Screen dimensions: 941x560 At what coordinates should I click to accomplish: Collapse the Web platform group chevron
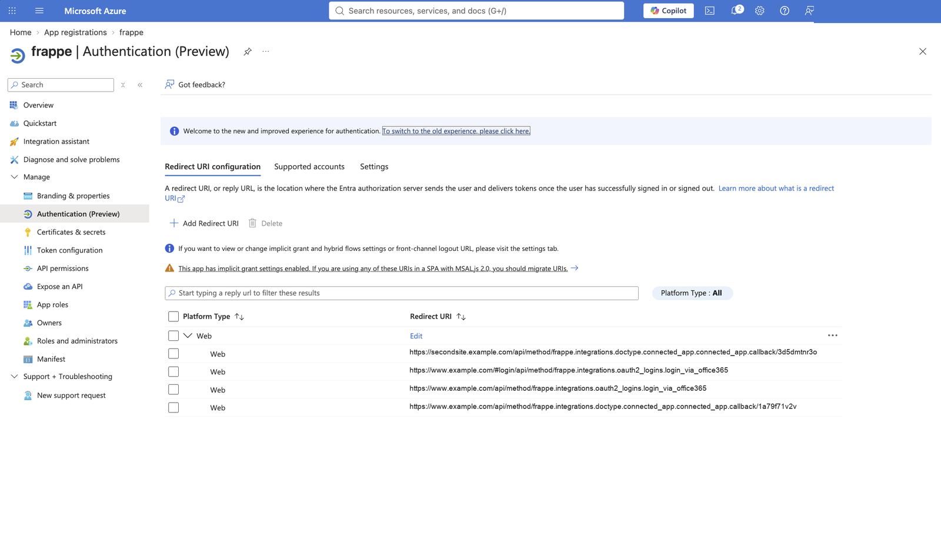(188, 336)
